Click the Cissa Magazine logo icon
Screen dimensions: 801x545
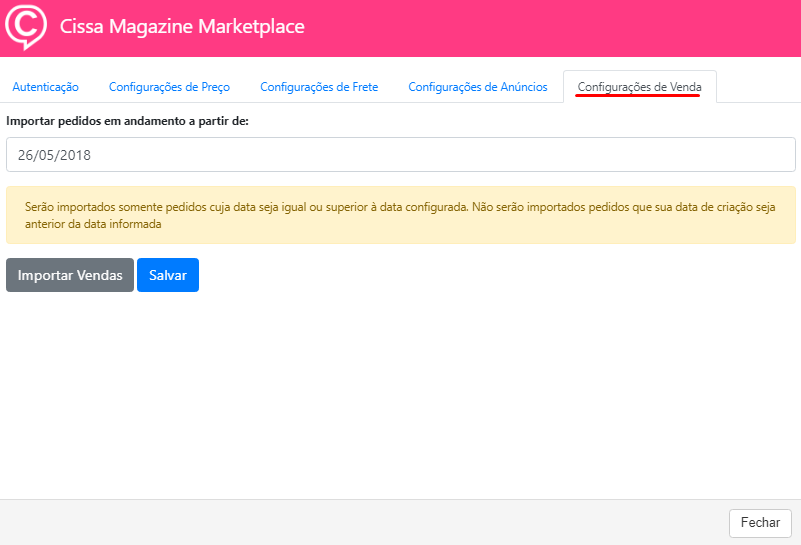(x=26, y=27)
